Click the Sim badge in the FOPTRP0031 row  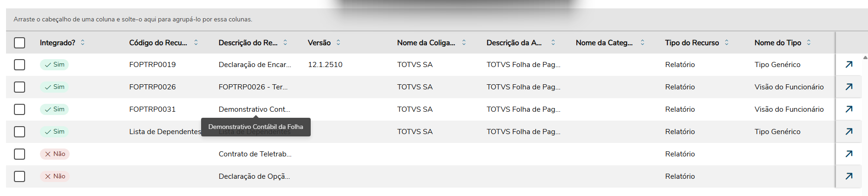(54, 109)
